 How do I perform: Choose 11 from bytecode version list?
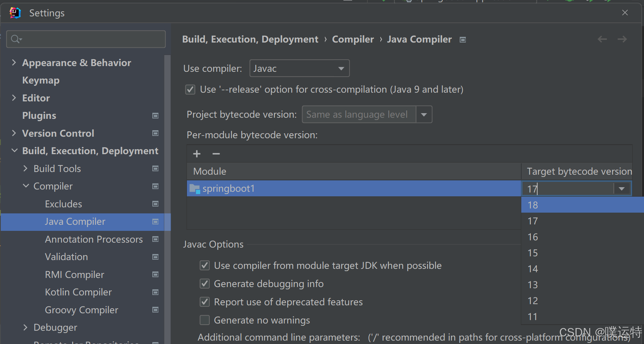582,317
